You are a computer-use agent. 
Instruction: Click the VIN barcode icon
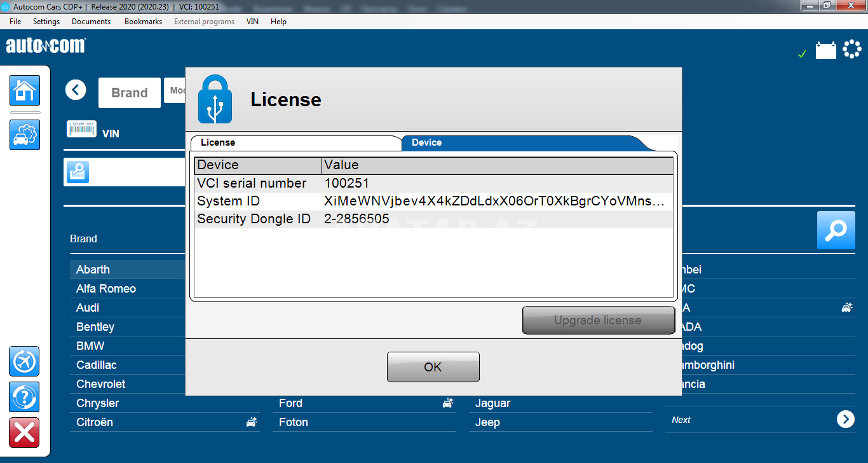[x=81, y=128]
